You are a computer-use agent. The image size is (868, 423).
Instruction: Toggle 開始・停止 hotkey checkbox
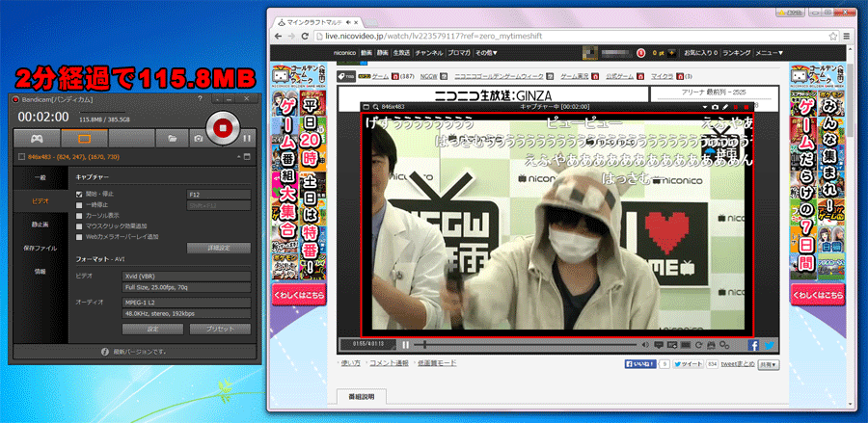pos(79,194)
